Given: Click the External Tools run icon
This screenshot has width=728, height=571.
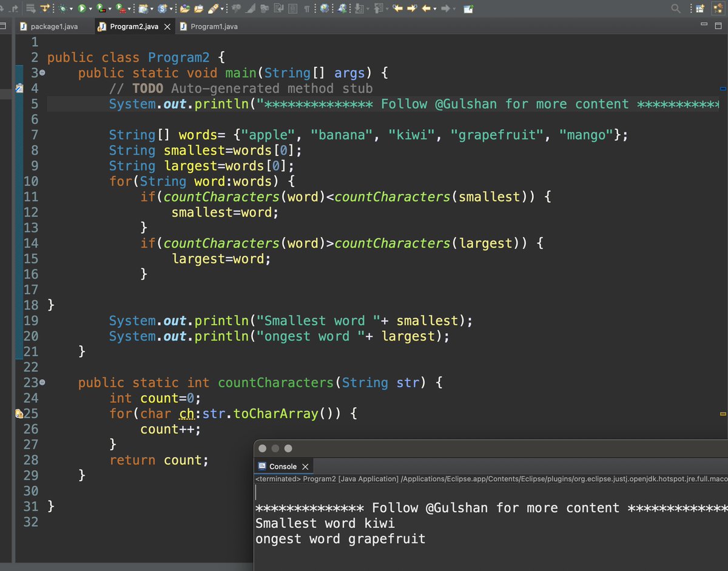Looking at the screenshot, I should coord(120,8).
